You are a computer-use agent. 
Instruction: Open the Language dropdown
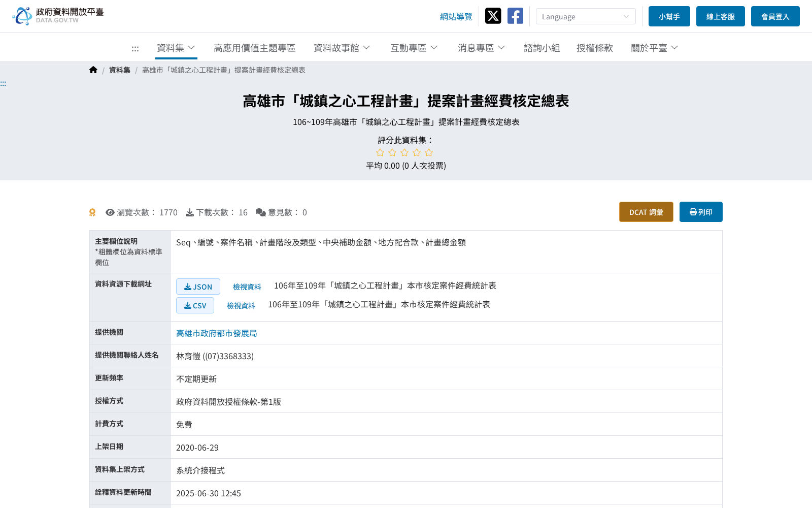click(586, 16)
